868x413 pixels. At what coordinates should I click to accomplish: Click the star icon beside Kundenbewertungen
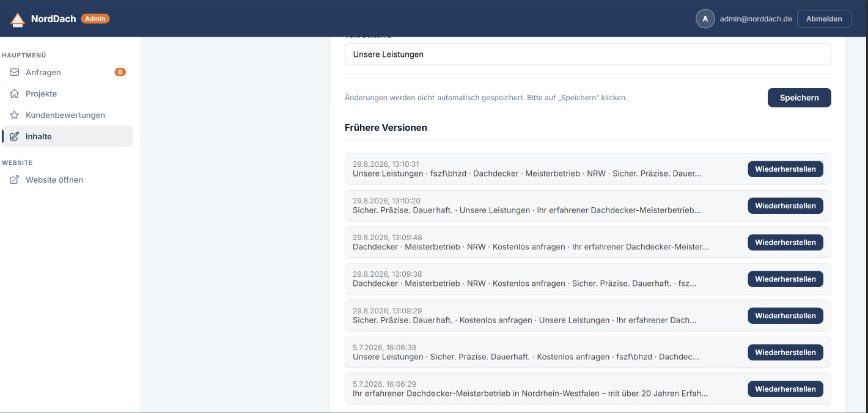15,115
